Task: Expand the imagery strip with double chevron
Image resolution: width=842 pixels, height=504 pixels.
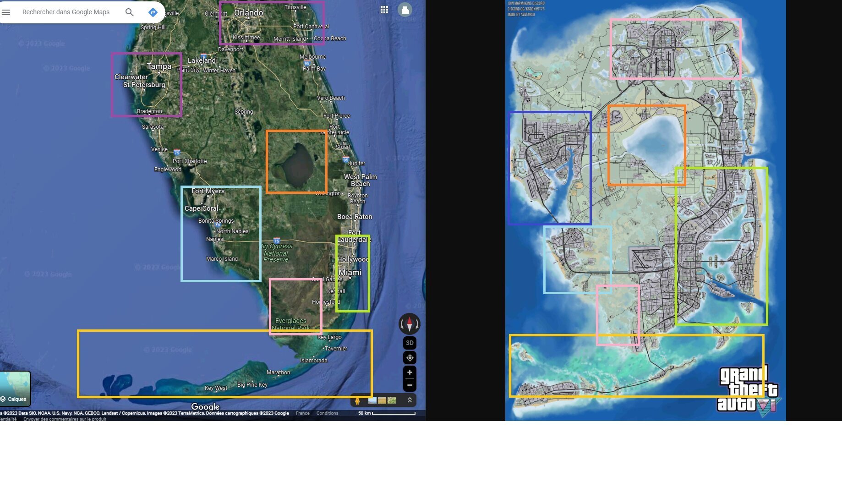Action: tap(410, 400)
